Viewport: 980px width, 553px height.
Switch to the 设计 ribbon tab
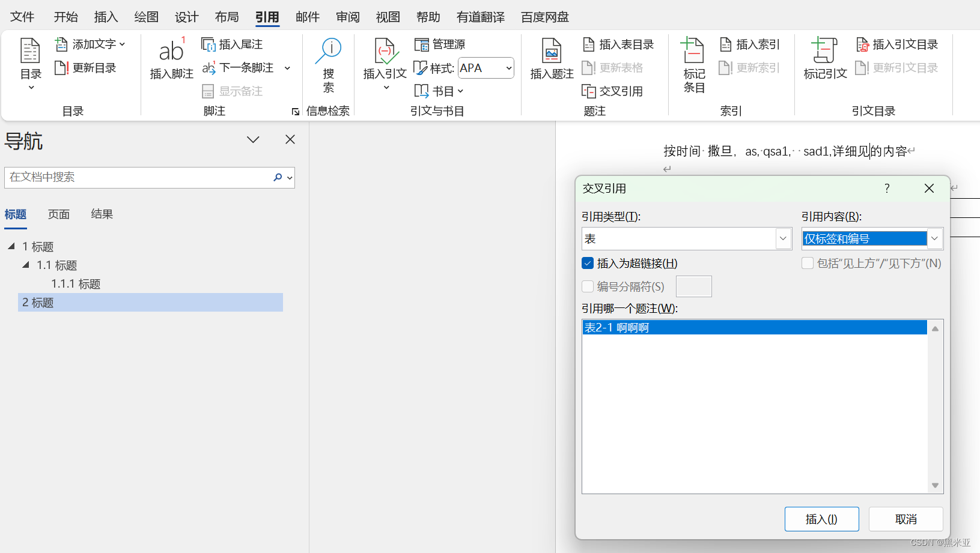186,17
